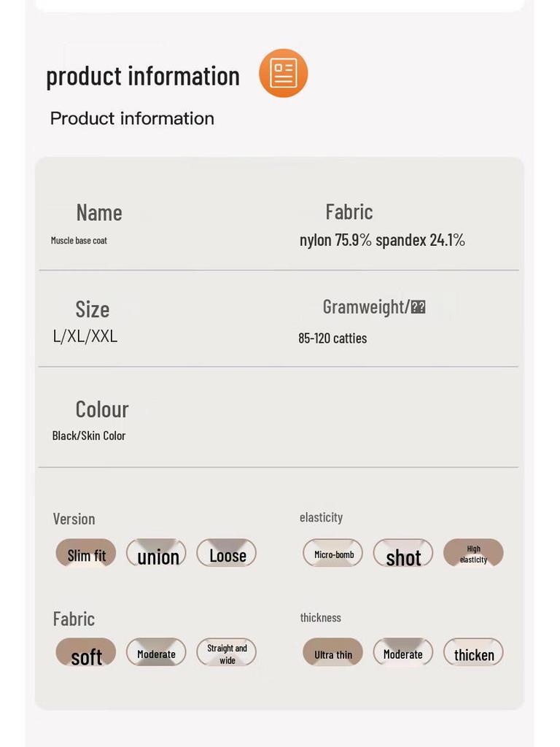
Task: Click the product information heading
Action: tap(143, 76)
